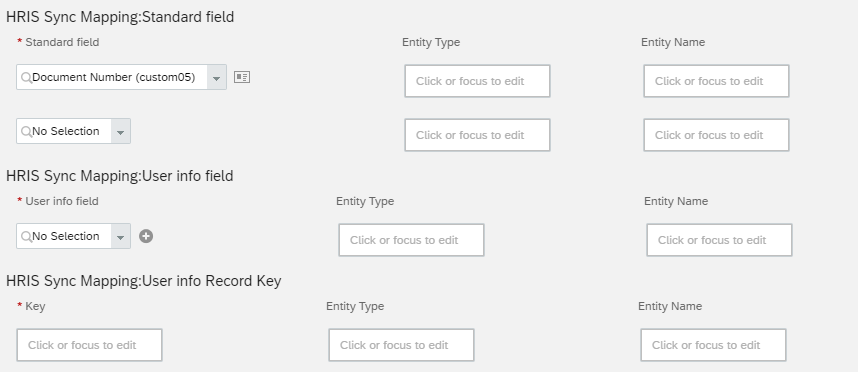Open details icon beside Document Number field
This screenshot has height=372, width=858.
pos(242,77)
